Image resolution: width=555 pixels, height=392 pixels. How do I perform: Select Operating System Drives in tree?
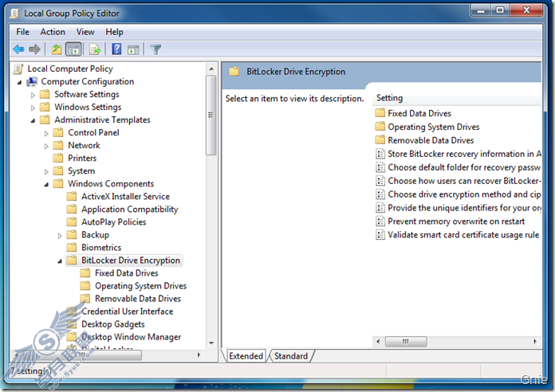click(x=140, y=286)
